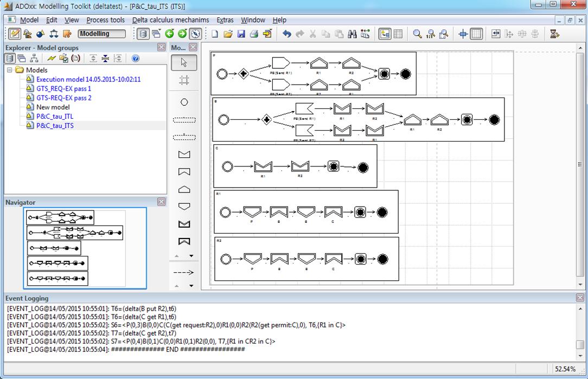Screen dimensions: 588x379
Task: Open the Import/Export puzzle icon
Action: tap(67, 34)
